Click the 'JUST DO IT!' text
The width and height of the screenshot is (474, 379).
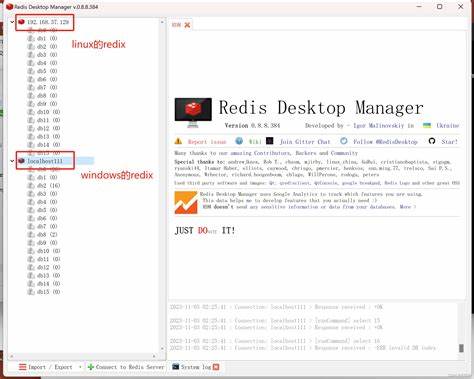tap(205, 230)
